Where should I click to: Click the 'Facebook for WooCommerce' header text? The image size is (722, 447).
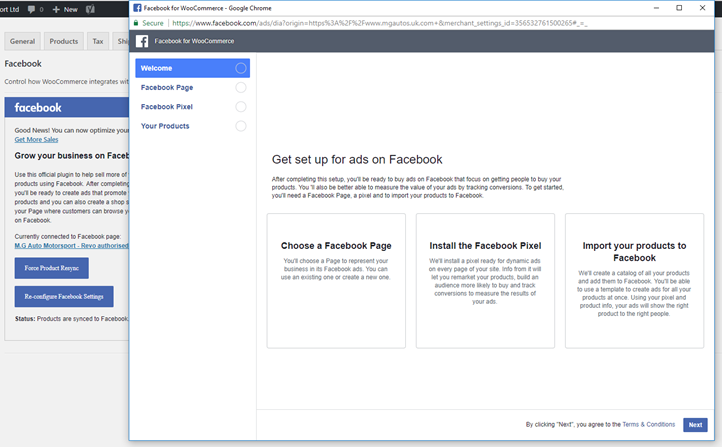click(194, 41)
